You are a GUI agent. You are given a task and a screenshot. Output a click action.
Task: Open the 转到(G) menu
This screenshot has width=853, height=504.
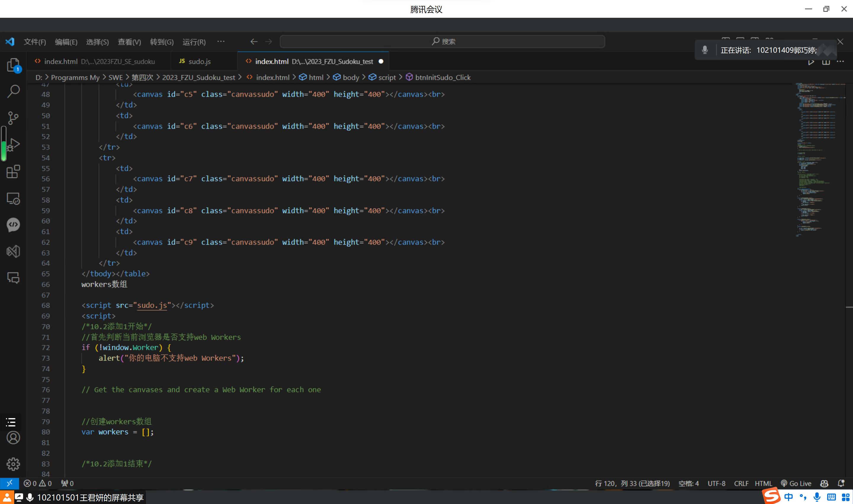pyautogui.click(x=162, y=42)
